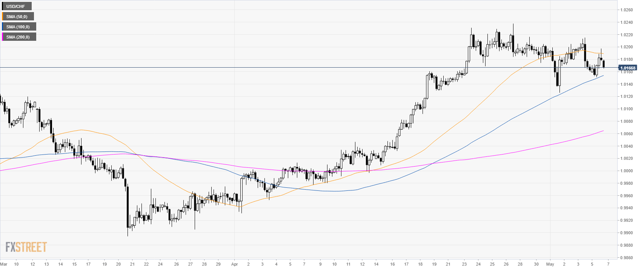Click the 0.9900 price axis label
Image resolution: width=644 pixels, height=269 pixels.
(626, 233)
